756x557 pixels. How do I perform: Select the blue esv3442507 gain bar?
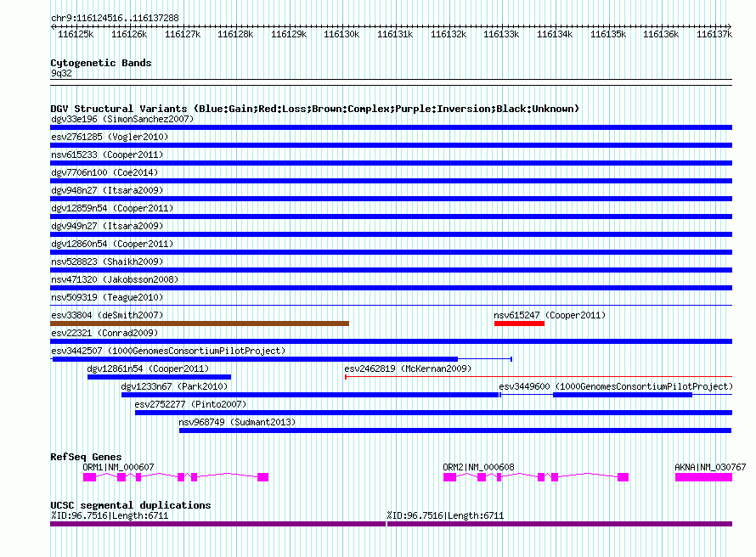point(255,359)
